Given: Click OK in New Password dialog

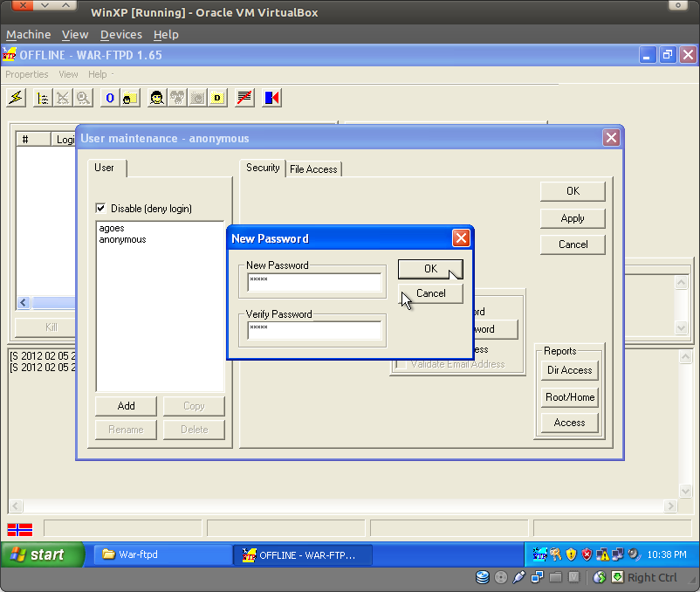Looking at the screenshot, I should [x=430, y=269].
